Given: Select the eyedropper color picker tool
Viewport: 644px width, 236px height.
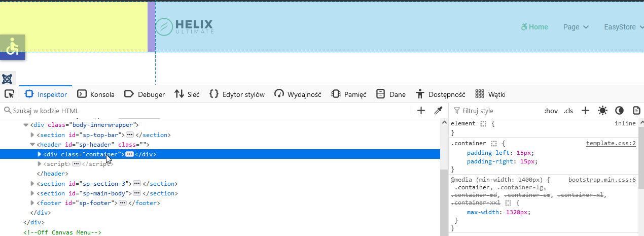Looking at the screenshot, I should tap(438, 110).
